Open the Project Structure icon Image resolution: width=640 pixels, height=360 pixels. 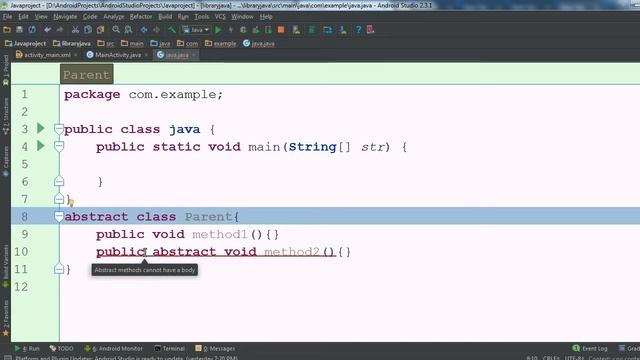pos(327,30)
